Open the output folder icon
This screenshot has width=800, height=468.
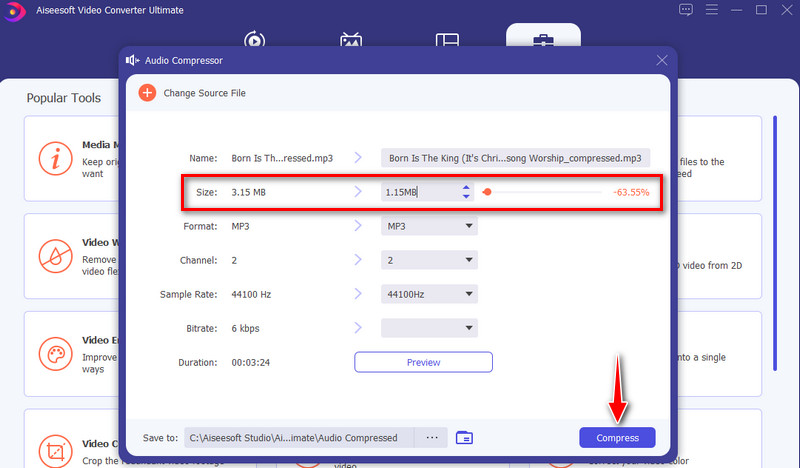[464, 438]
